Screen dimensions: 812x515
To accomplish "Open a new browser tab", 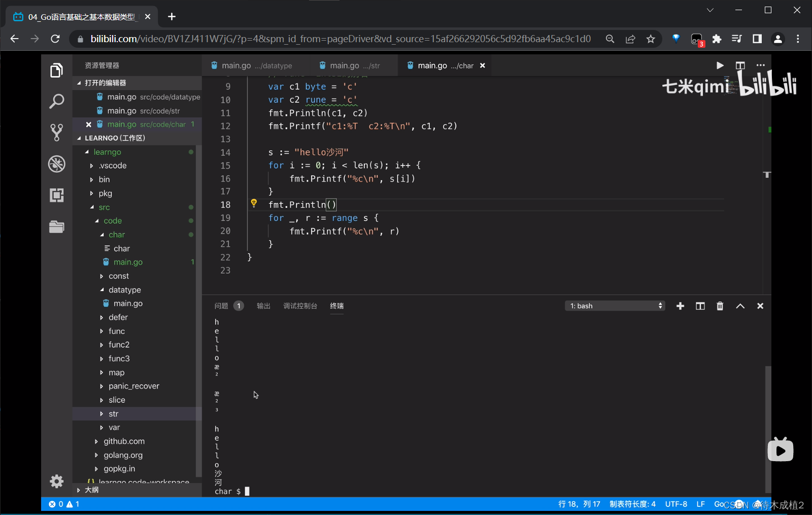I will (172, 17).
